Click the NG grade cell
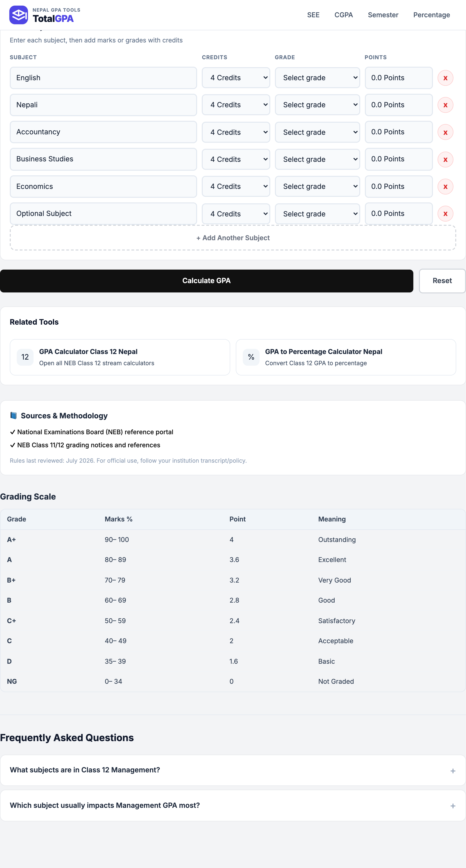The image size is (466, 868). click(x=12, y=681)
